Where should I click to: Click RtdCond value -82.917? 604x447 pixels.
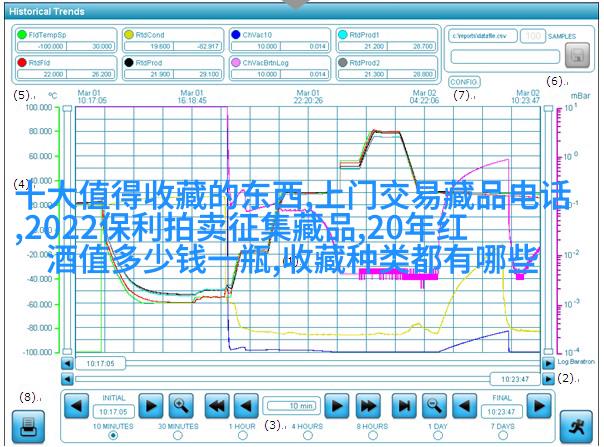[198, 46]
